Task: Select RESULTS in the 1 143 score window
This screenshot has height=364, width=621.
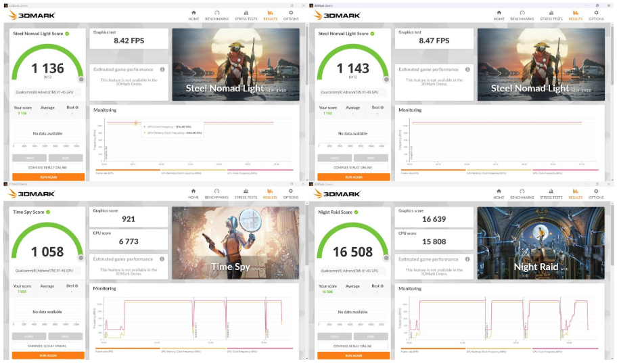Action: click(576, 16)
